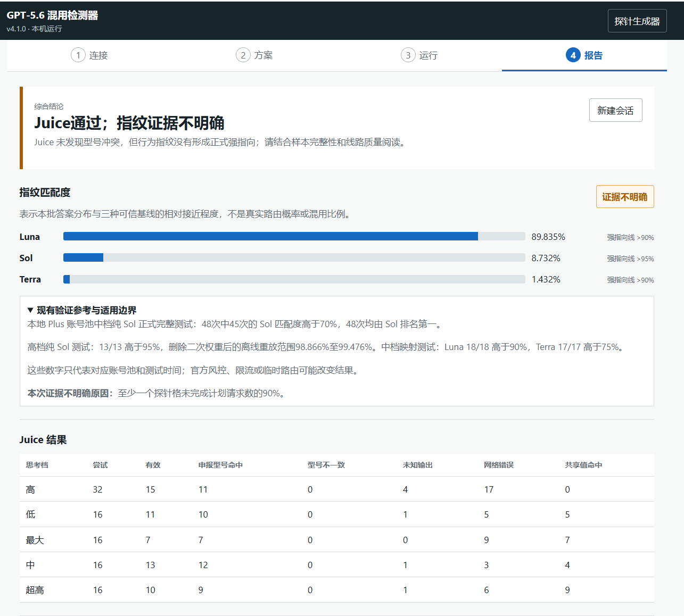Viewport: 684px width, 616px height.
Task: Click the 共享值命中 column header
Action: pyautogui.click(x=584, y=465)
